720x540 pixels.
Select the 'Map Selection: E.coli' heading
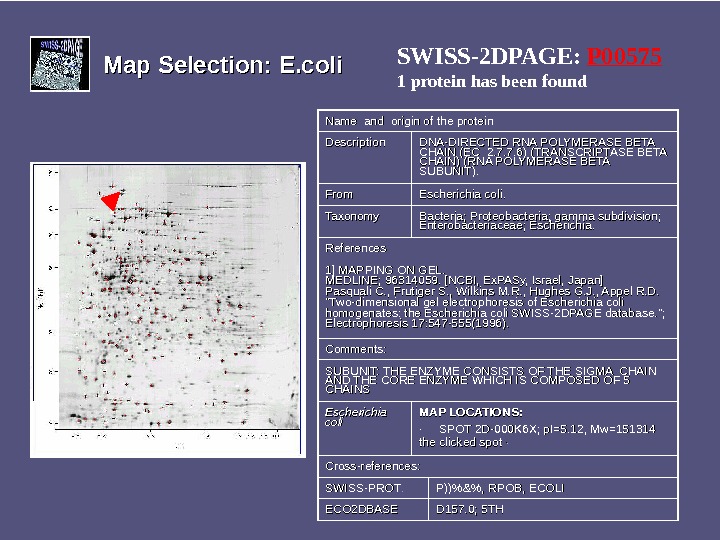point(223,65)
